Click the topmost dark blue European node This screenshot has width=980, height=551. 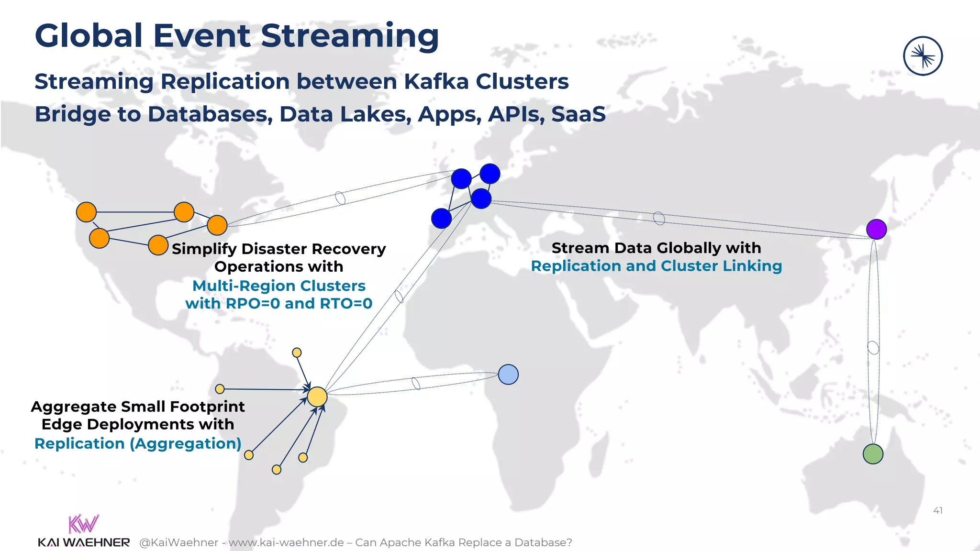tap(490, 174)
